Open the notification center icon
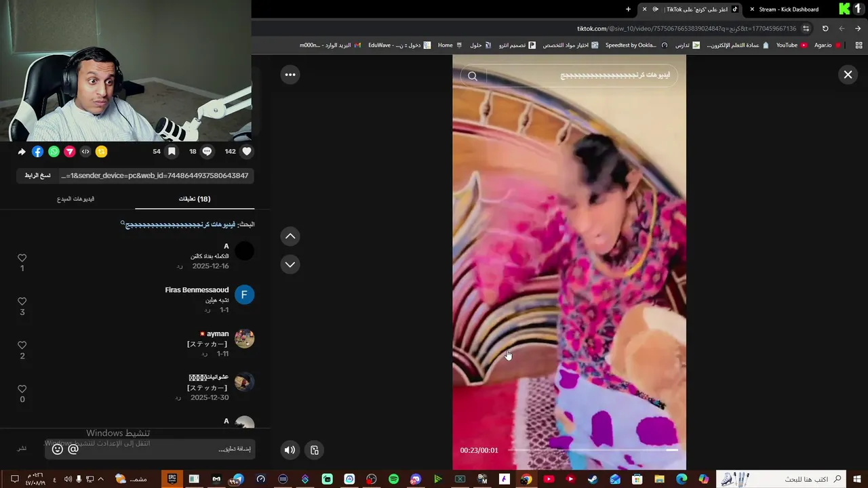This screenshot has height=488, width=868. [14, 479]
